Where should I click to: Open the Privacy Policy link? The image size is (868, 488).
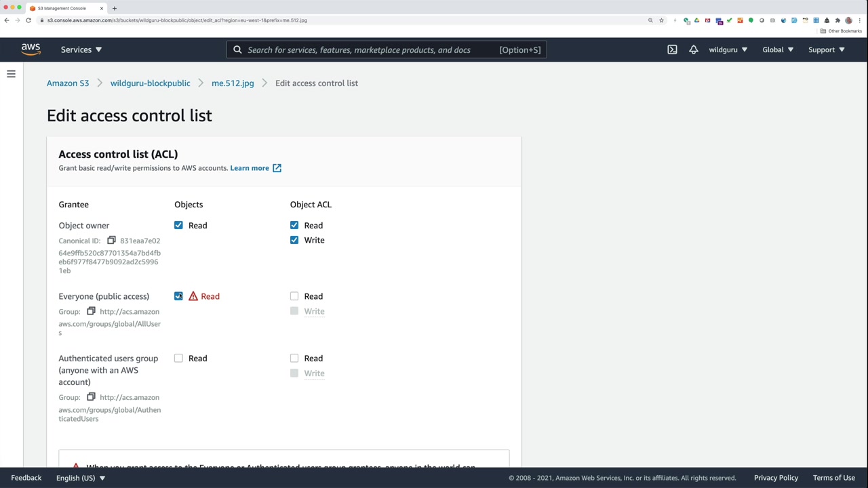(776, 478)
